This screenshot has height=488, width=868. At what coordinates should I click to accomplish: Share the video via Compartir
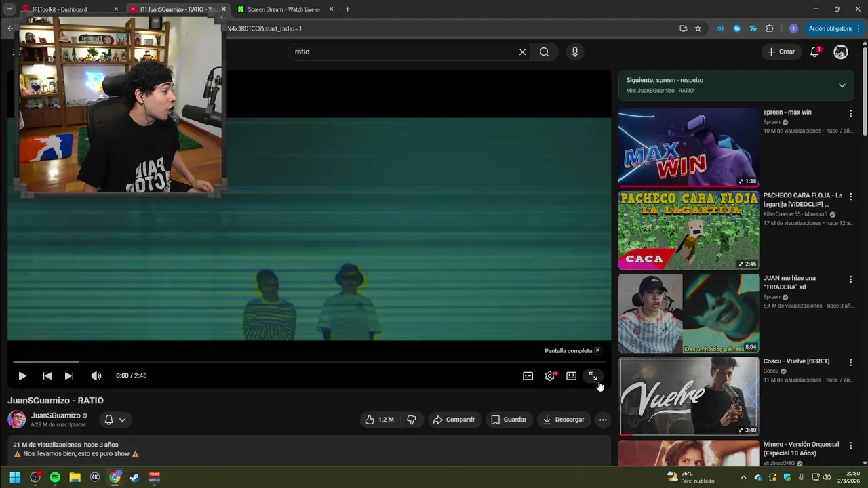click(x=454, y=420)
